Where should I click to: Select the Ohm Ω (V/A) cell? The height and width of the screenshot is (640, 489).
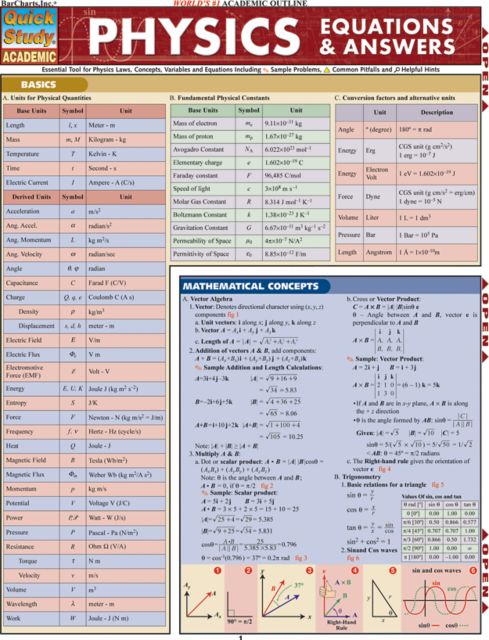tap(126, 547)
